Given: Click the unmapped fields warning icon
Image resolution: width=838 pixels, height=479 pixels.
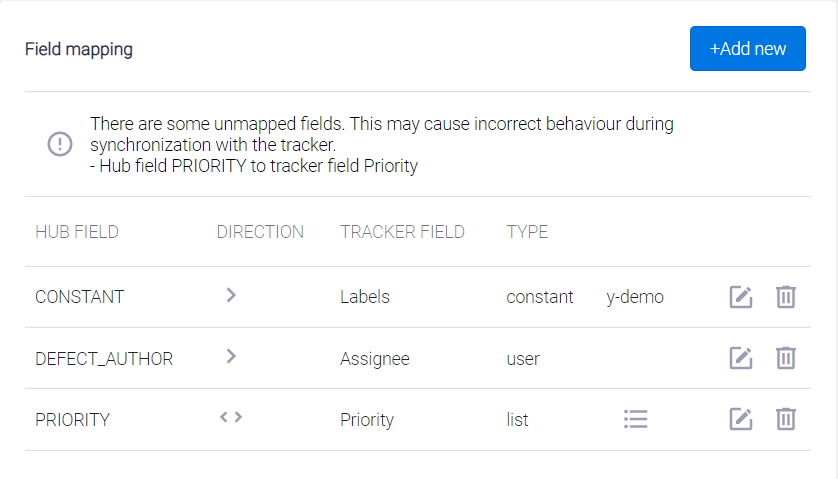Looking at the screenshot, I should [60, 144].
